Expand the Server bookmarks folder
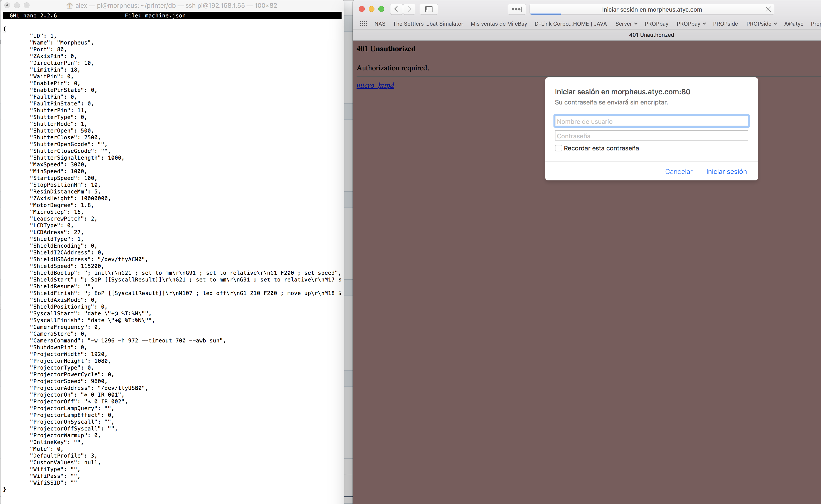 [x=626, y=24]
